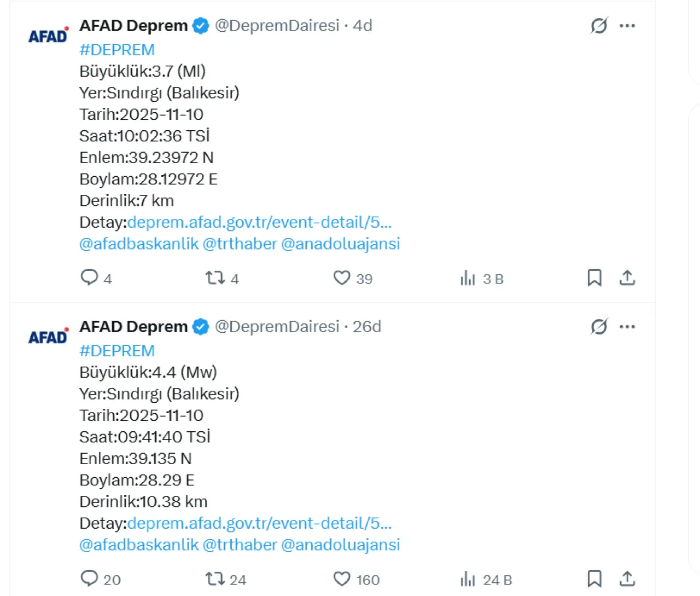This screenshot has height=596, width=700.
Task: Share the 4.4 magnitude earthquake tweet
Action: [x=627, y=578]
